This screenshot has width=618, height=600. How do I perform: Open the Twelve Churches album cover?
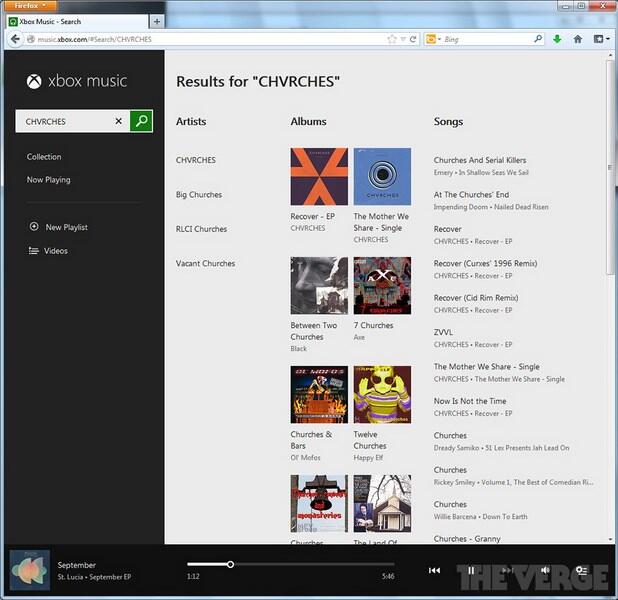[382, 395]
